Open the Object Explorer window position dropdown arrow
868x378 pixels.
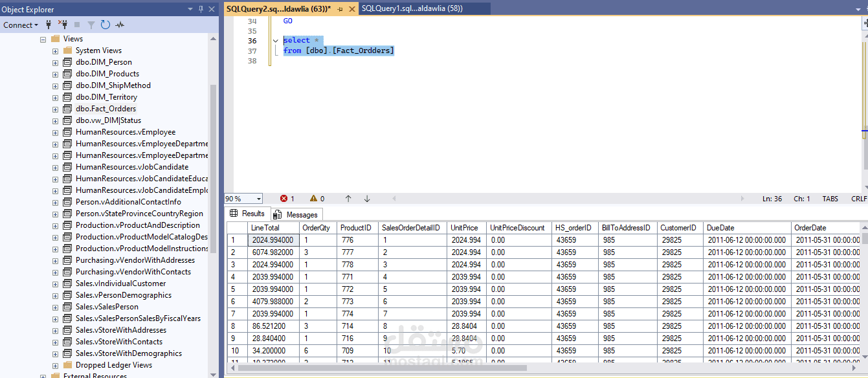190,9
